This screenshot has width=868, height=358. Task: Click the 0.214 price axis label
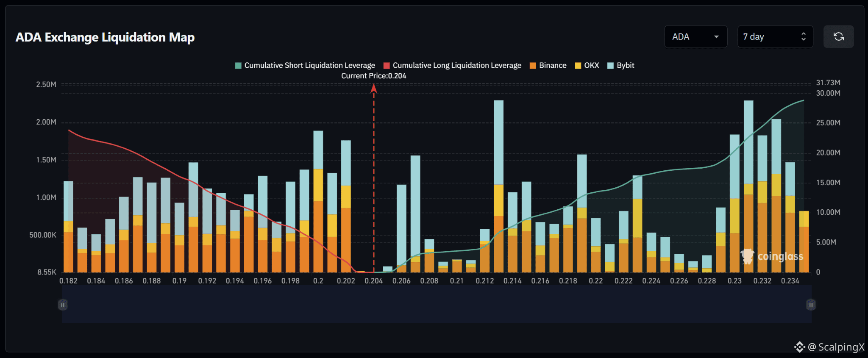click(x=512, y=281)
